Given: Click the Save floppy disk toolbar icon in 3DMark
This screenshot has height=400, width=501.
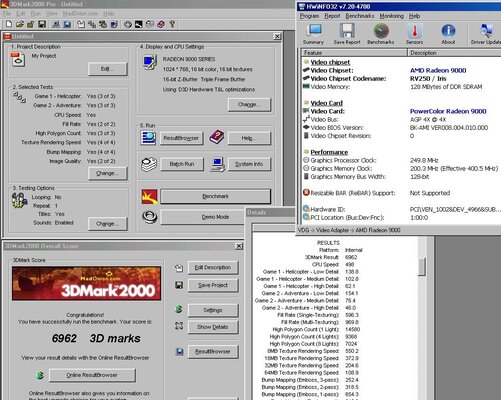Looking at the screenshot, I should click(x=42, y=24).
